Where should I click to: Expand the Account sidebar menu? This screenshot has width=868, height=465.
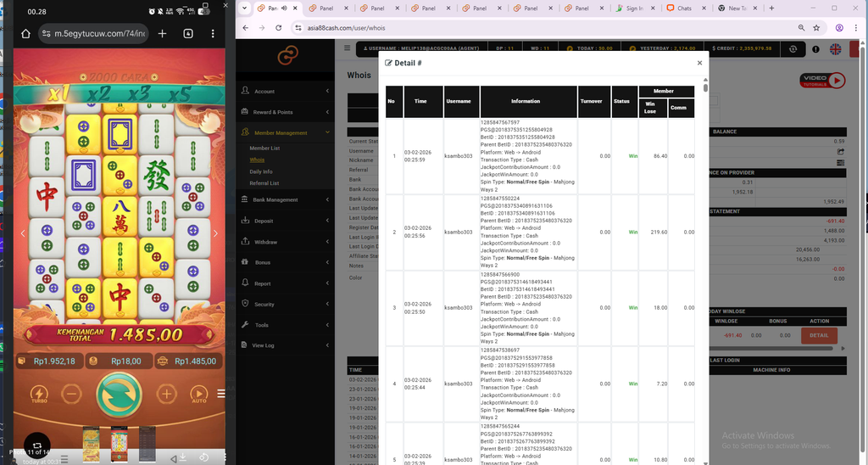tap(285, 91)
